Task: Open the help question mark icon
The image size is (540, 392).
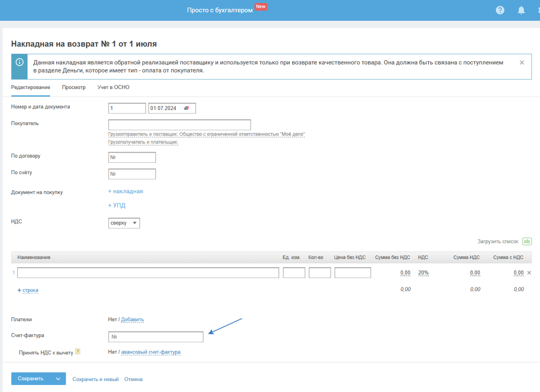Action: click(500, 10)
